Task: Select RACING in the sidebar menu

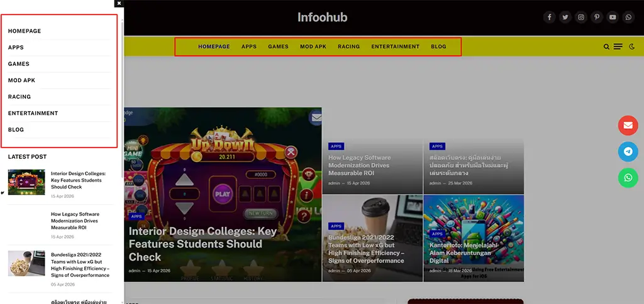Action: 19,97
